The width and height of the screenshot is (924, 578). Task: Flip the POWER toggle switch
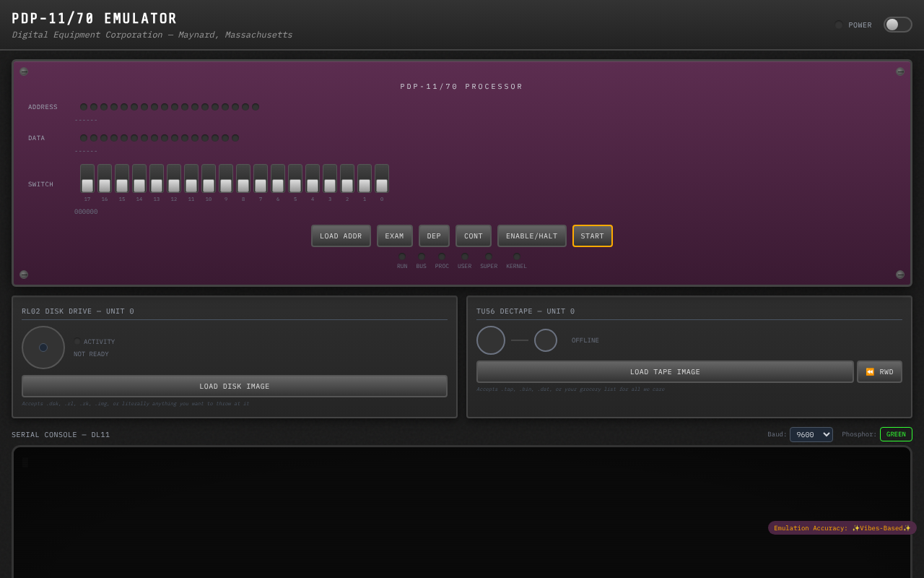point(897,24)
